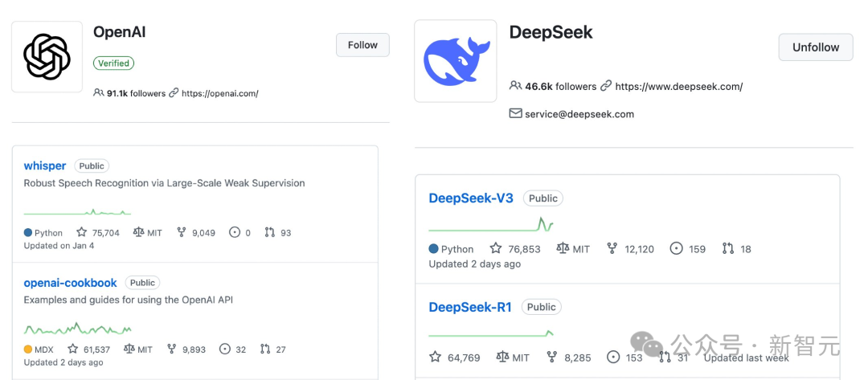The width and height of the screenshot is (868, 380).
Task: Open openai-cookbook pull requests 27
Action: point(273,349)
